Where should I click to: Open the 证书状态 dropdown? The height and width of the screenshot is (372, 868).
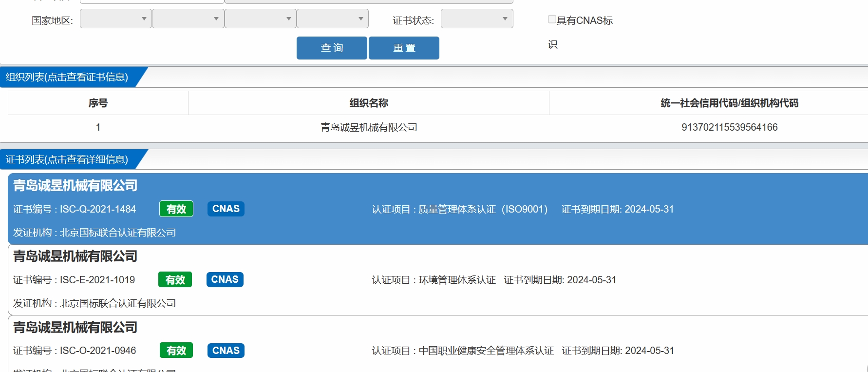(x=477, y=19)
